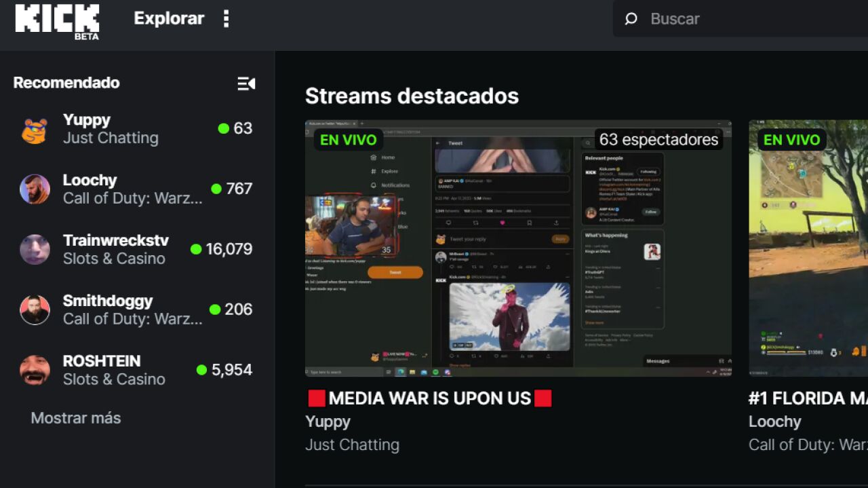Open the #1 FLORIDA stream title link

(x=807, y=398)
